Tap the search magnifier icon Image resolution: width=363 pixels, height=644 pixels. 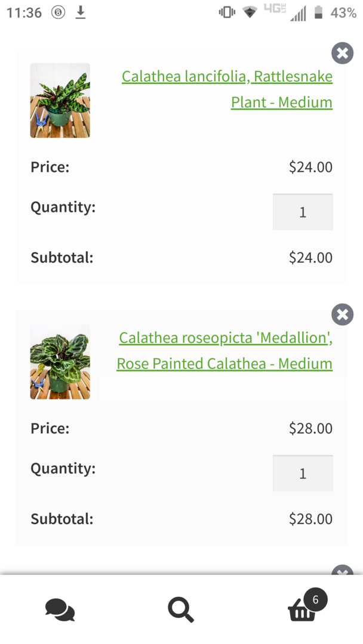(x=180, y=609)
